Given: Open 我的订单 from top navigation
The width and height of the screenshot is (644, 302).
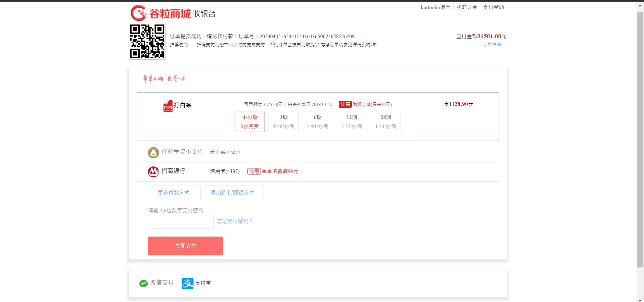Looking at the screenshot, I should [x=466, y=7].
